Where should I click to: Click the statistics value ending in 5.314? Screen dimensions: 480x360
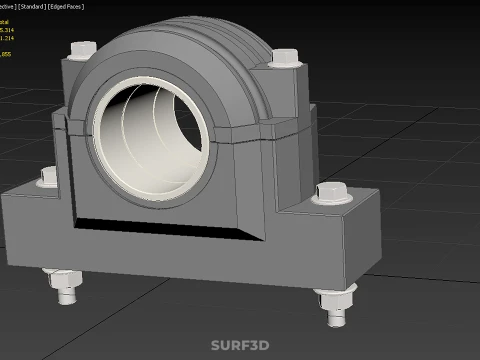coord(7,30)
